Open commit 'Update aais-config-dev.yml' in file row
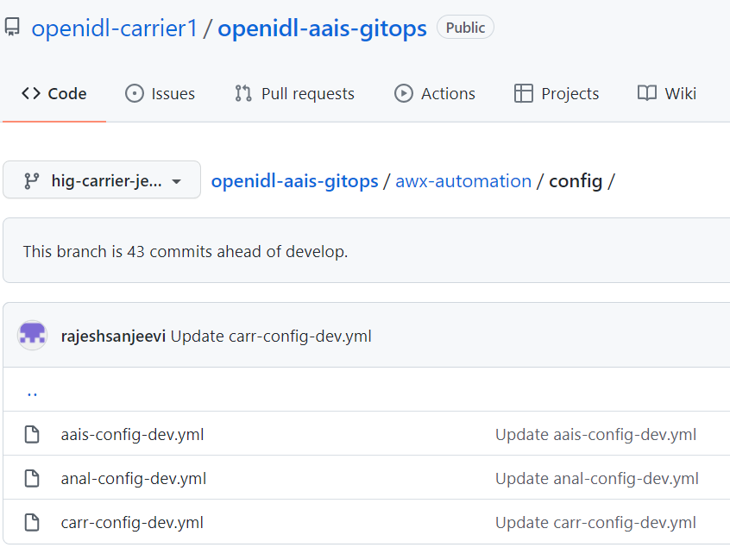730x560 pixels. pyautogui.click(x=595, y=434)
